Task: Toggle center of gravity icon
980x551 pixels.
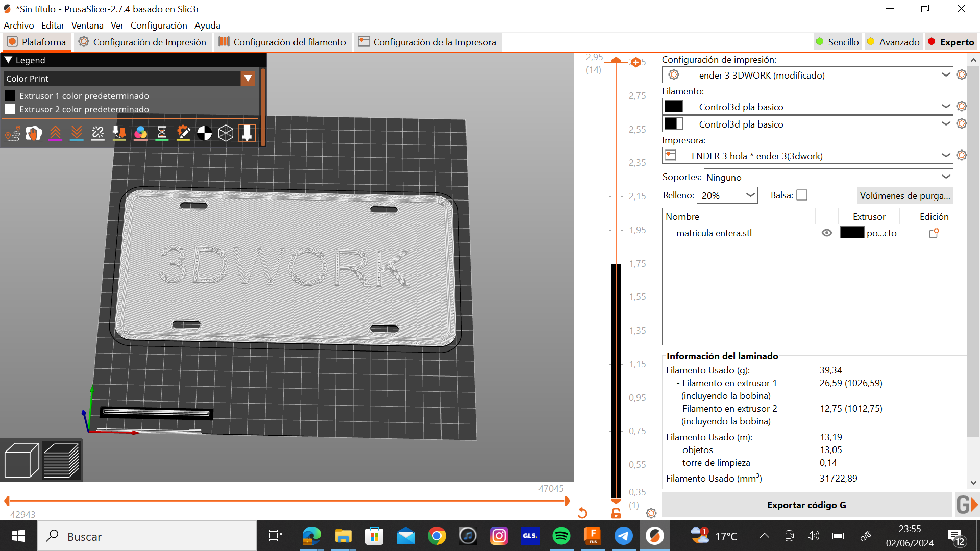Action: click(205, 134)
